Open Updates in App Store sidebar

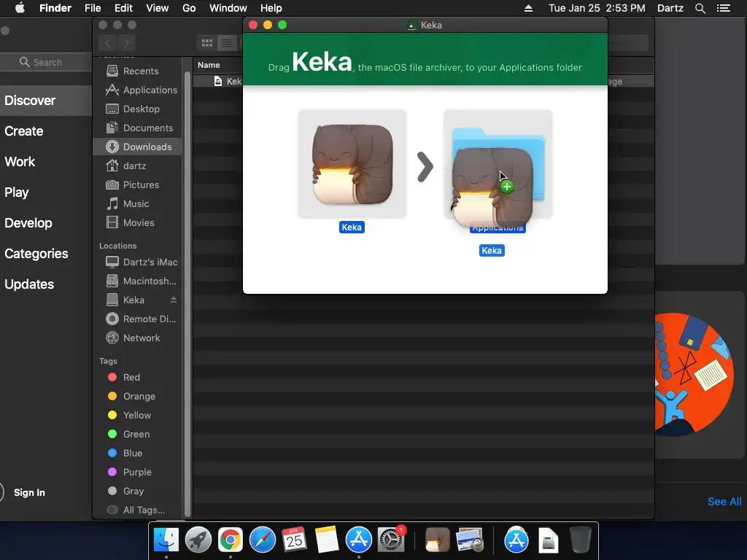point(29,284)
